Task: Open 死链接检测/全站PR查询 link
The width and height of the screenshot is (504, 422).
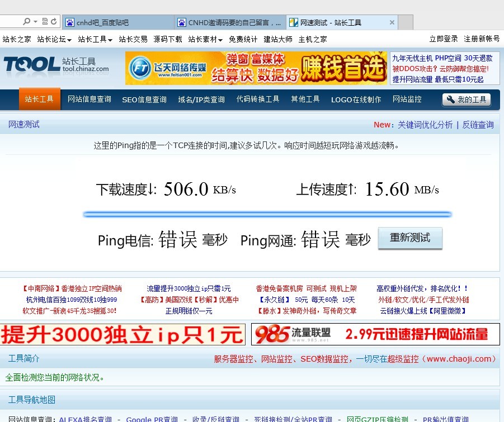Action: point(293,419)
